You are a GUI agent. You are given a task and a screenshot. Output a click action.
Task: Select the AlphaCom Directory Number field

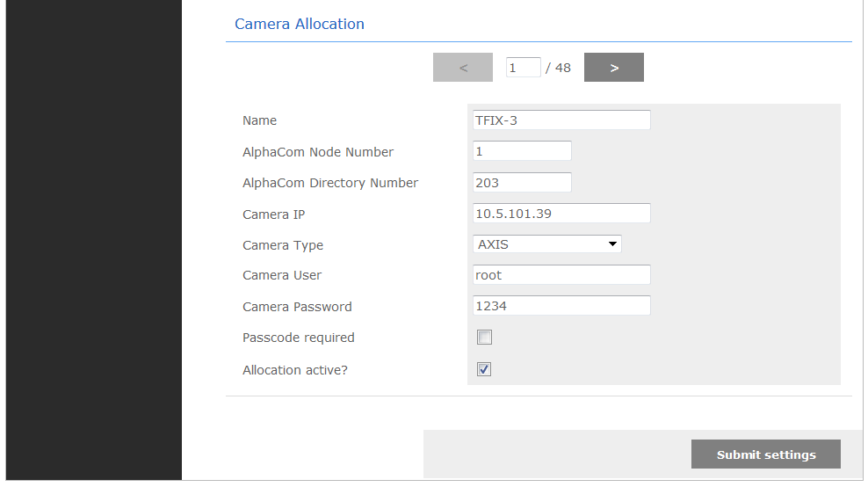pos(522,183)
